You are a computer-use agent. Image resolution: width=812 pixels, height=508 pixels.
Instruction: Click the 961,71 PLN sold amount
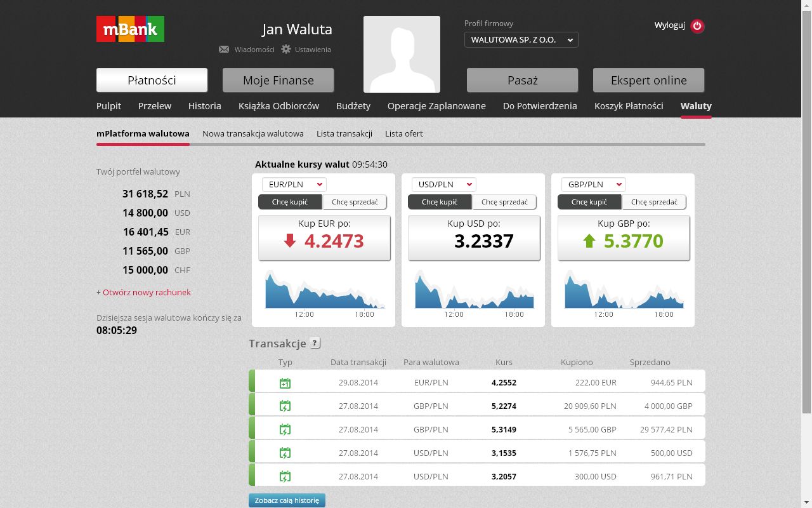(x=672, y=476)
